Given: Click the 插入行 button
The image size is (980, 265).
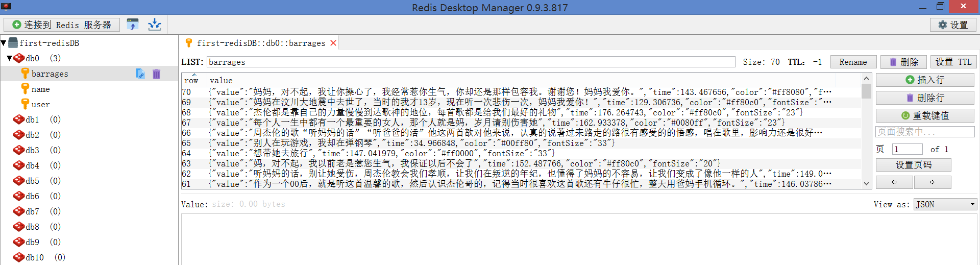Looking at the screenshot, I should tap(925, 80).
